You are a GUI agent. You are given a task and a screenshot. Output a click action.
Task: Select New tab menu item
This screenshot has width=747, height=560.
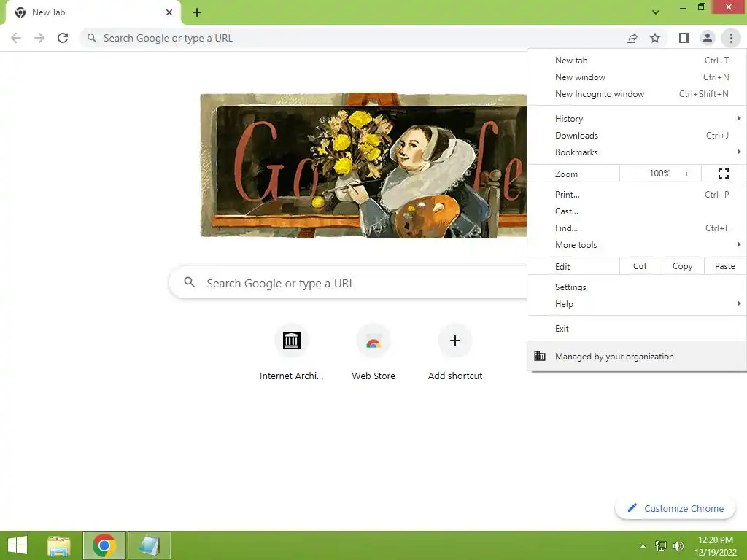[637, 61]
